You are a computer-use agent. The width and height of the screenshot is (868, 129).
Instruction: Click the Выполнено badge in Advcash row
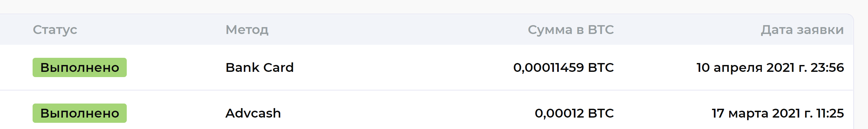point(80,113)
